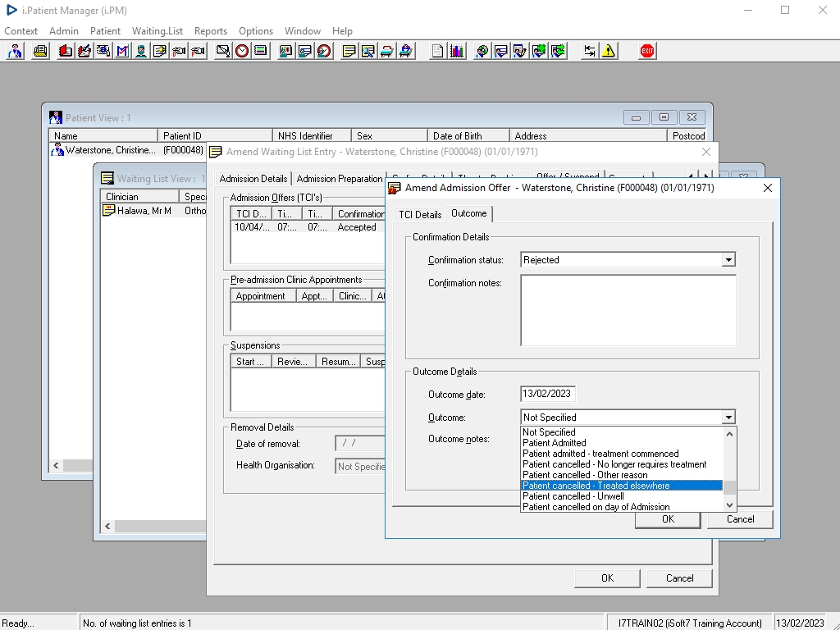Pick 'Patient cancelled - Unwell' from list
The image size is (840, 630).
click(x=622, y=496)
